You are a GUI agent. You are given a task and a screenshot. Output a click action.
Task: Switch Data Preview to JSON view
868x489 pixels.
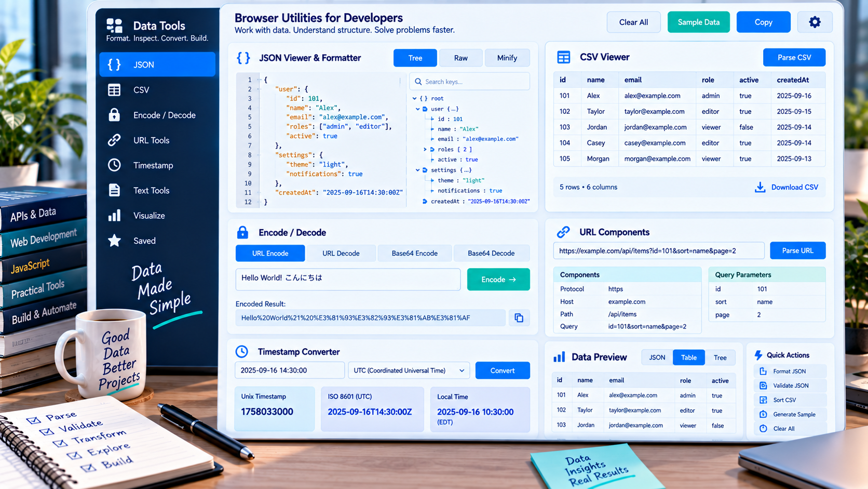[657, 358]
